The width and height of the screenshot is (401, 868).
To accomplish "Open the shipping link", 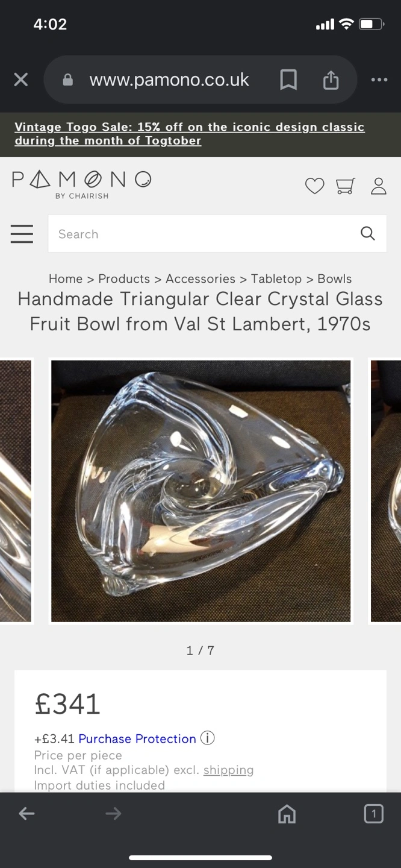I will pyautogui.click(x=228, y=770).
